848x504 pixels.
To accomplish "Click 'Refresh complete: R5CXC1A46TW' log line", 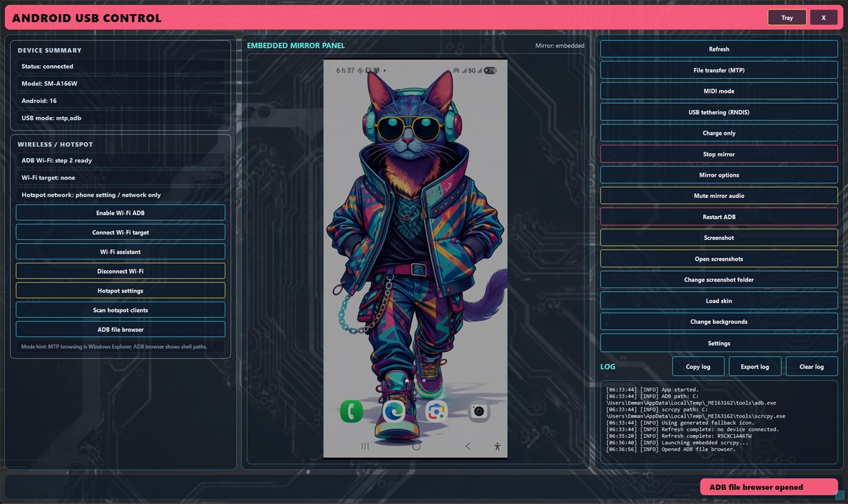I will (679, 436).
